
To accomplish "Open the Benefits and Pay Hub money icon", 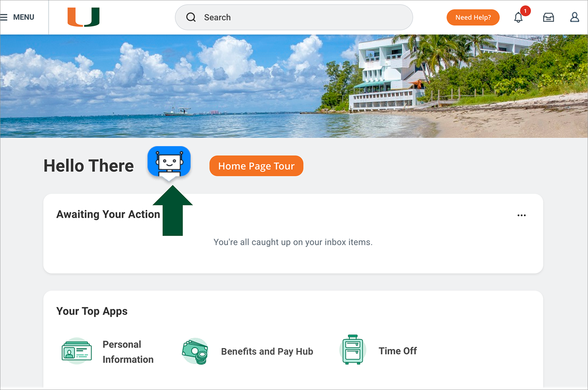I will (x=195, y=351).
